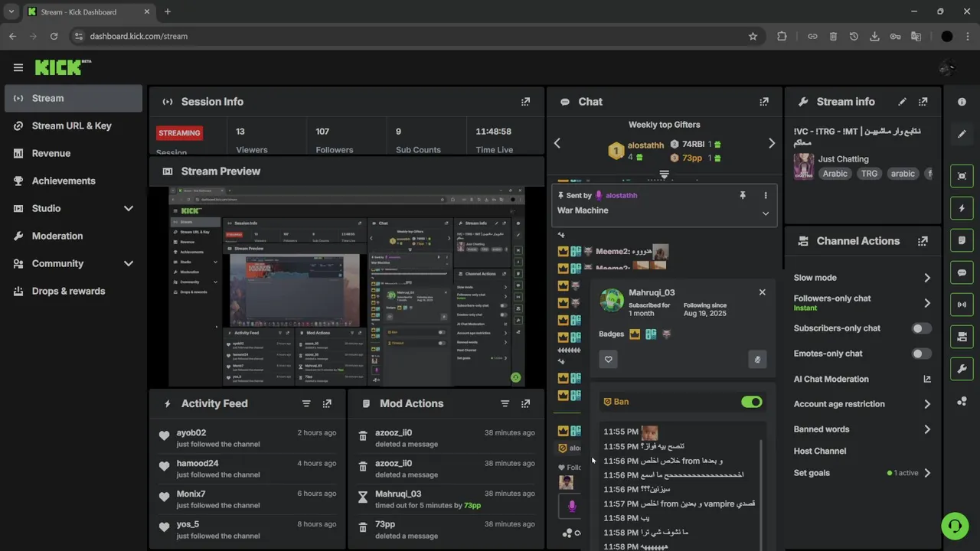Toggle the screen capture widget icon in the right rail

(x=962, y=176)
